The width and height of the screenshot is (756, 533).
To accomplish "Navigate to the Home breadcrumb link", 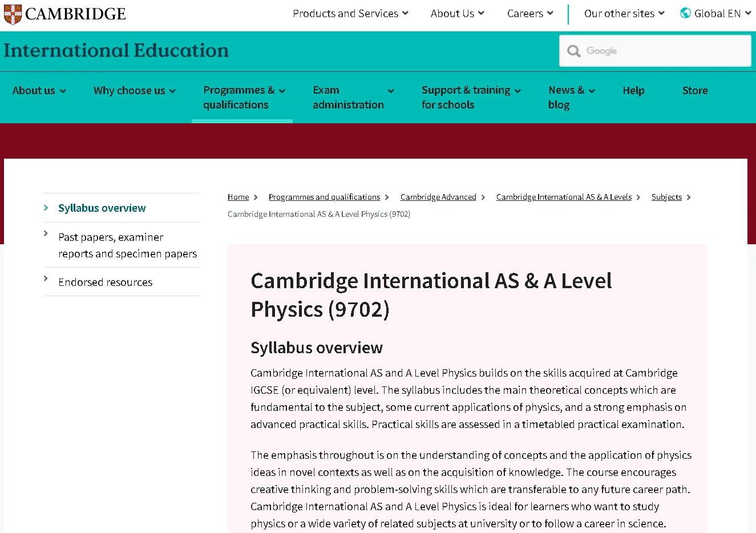I will point(237,196).
